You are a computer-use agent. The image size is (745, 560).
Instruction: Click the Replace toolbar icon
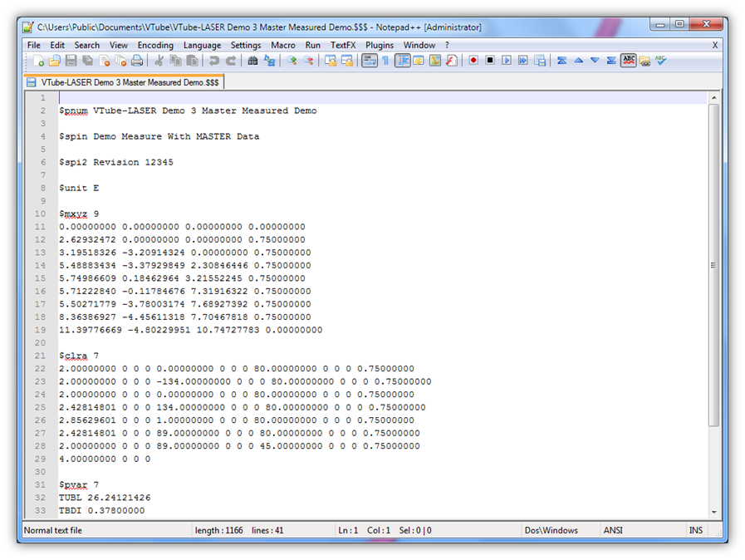(x=270, y=61)
